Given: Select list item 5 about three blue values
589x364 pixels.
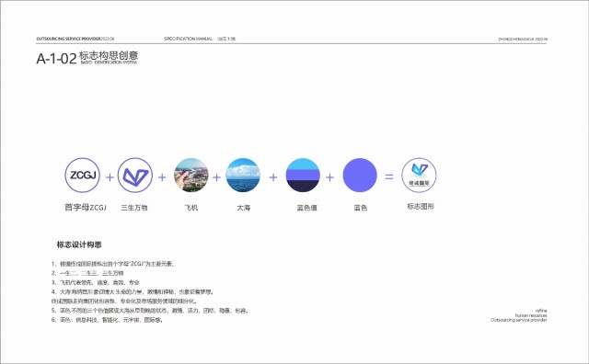Looking at the screenshot, I should pos(150,311).
